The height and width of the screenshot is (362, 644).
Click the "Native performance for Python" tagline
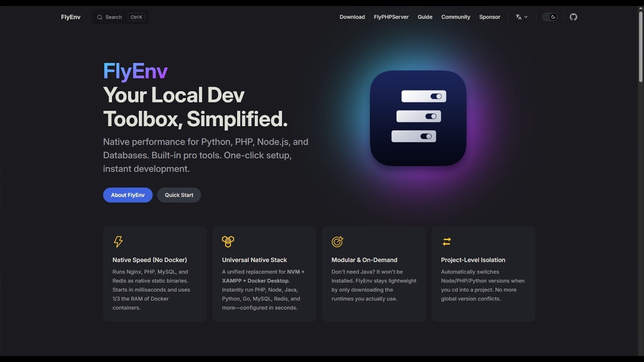coord(206,155)
